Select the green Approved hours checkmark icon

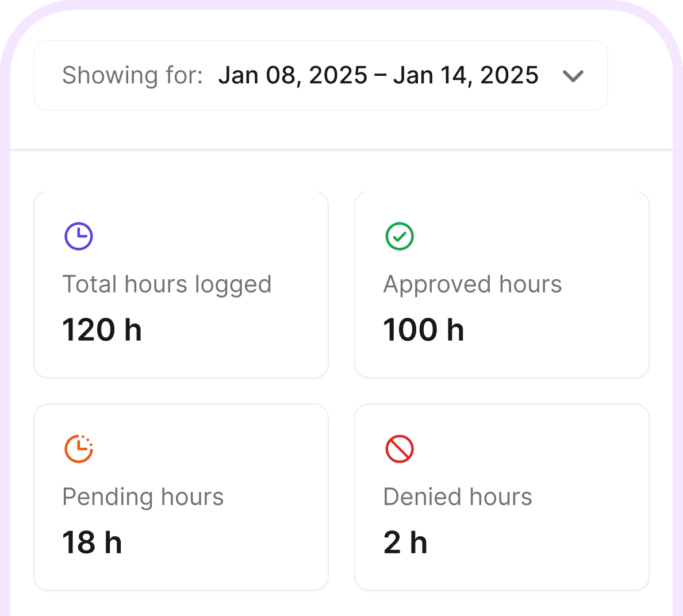(400, 236)
